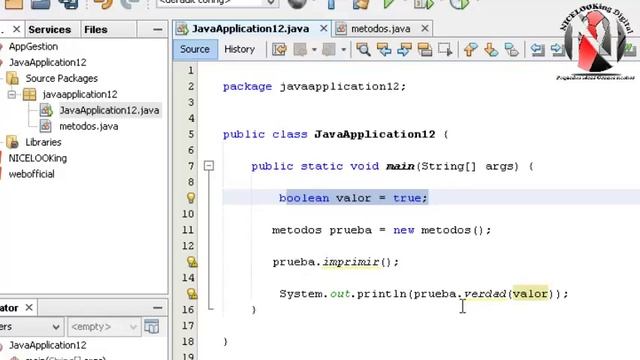Select JavaApplication12 class in Navigator

pos(47,345)
